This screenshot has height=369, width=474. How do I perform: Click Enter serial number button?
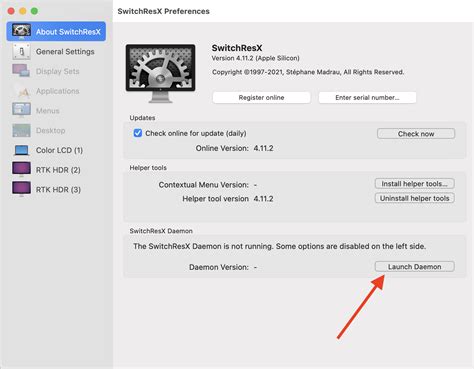tap(367, 97)
